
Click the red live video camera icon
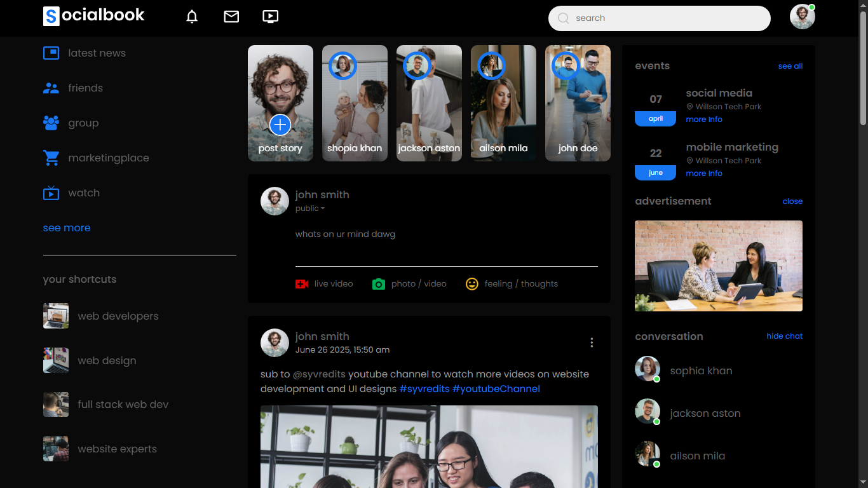(302, 284)
